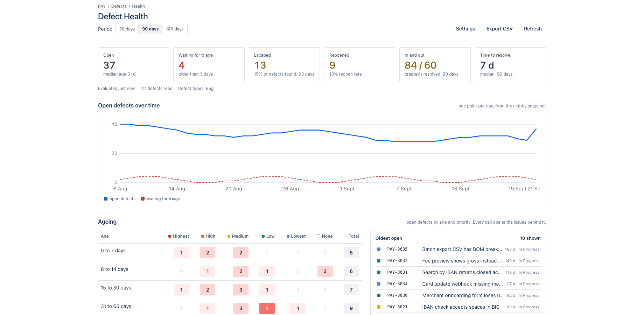The width and height of the screenshot is (644, 315).
Task: Open issue PAY-3035
Action: 397,249
